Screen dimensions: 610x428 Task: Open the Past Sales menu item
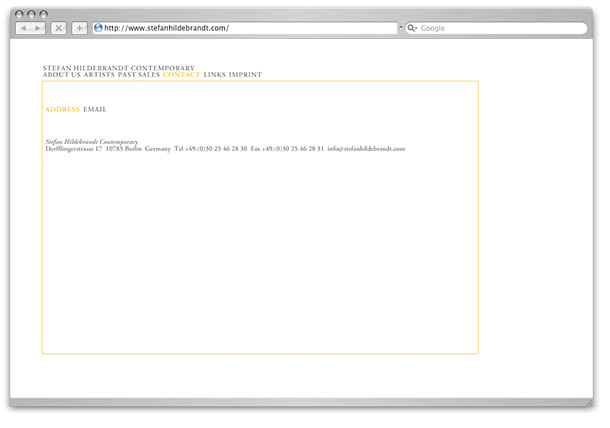click(x=139, y=75)
